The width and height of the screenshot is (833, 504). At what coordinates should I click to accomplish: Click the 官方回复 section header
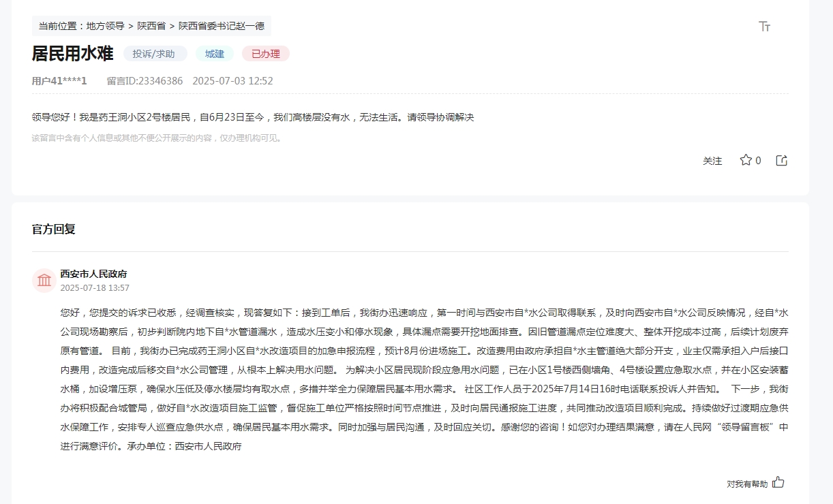pos(52,229)
